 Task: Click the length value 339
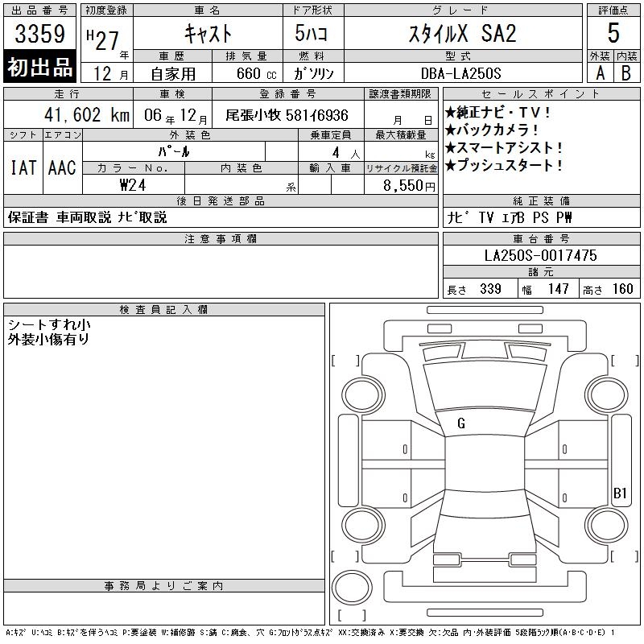(490, 289)
